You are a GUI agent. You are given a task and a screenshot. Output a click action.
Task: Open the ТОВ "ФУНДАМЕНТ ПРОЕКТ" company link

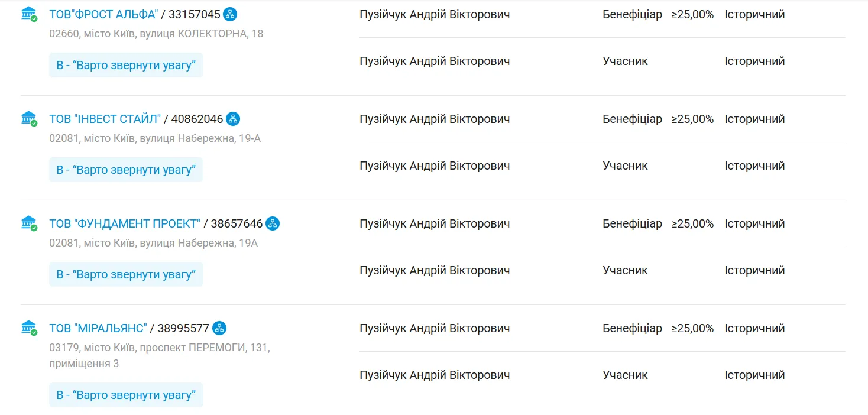[125, 223]
